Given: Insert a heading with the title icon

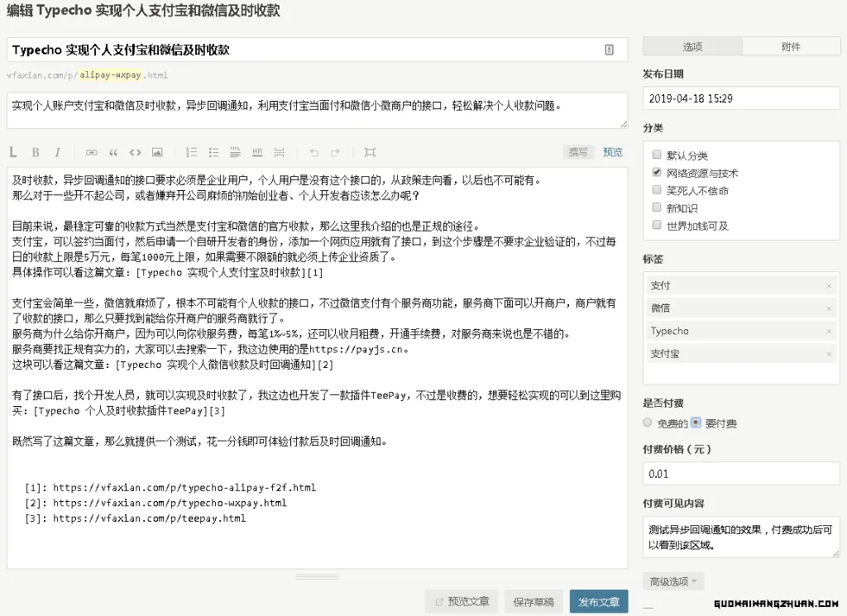Looking at the screenshot, I should pos(236,152).
